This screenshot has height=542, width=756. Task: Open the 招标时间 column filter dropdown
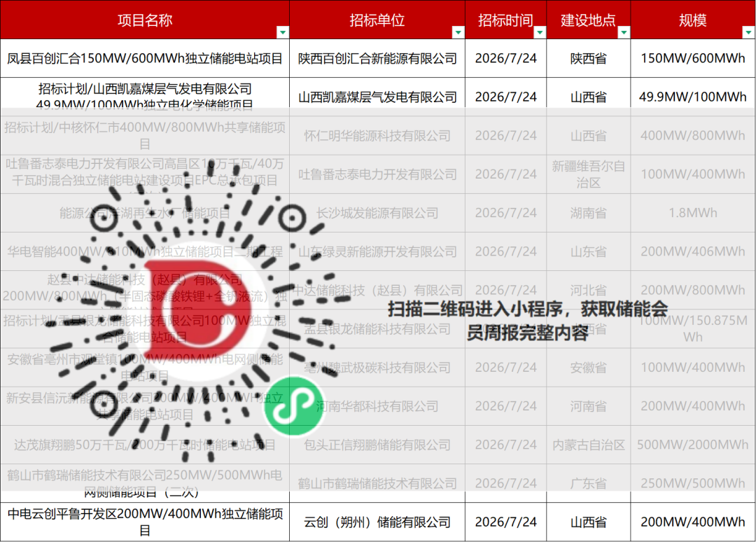point(540,32)
